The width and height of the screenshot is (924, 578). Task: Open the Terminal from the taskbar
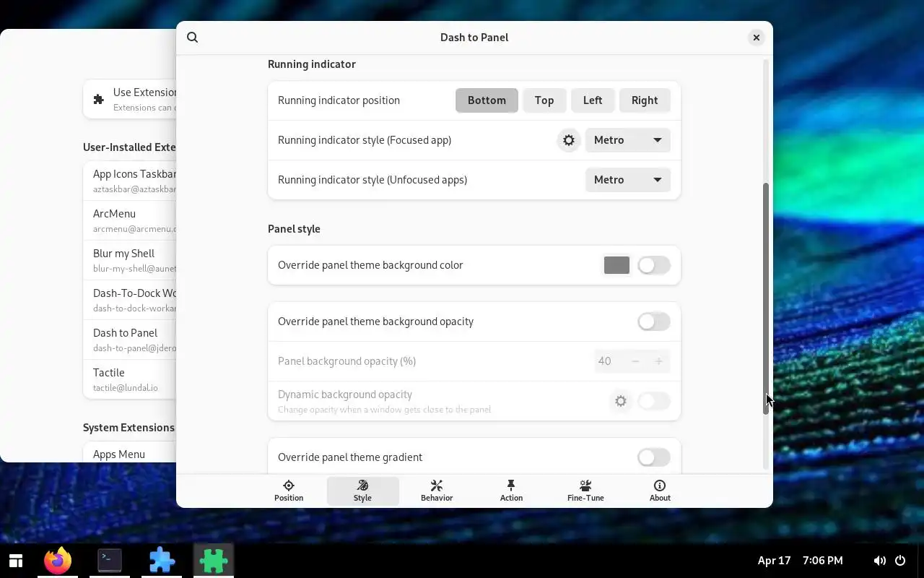point(110,561)
